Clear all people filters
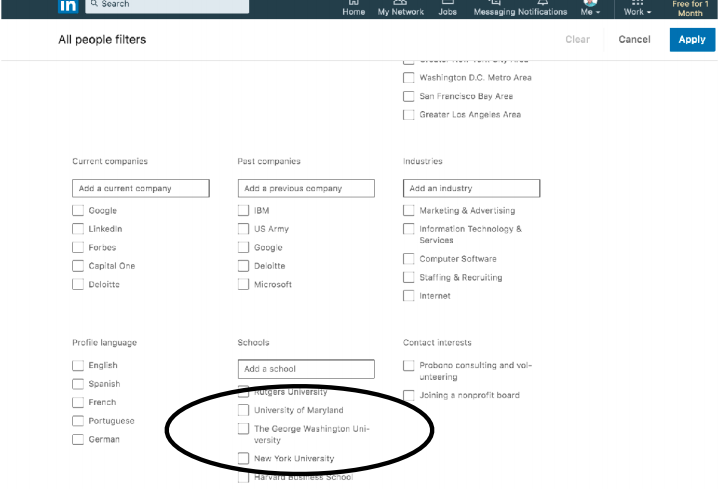Viewport: 720px width, 489px height. pyautogui.click(x=577, y=39)
